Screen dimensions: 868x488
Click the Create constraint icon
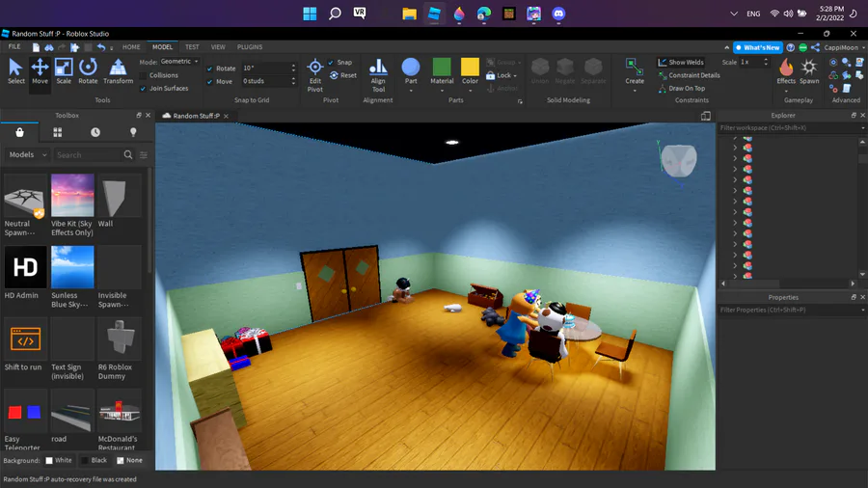[635, 67]
